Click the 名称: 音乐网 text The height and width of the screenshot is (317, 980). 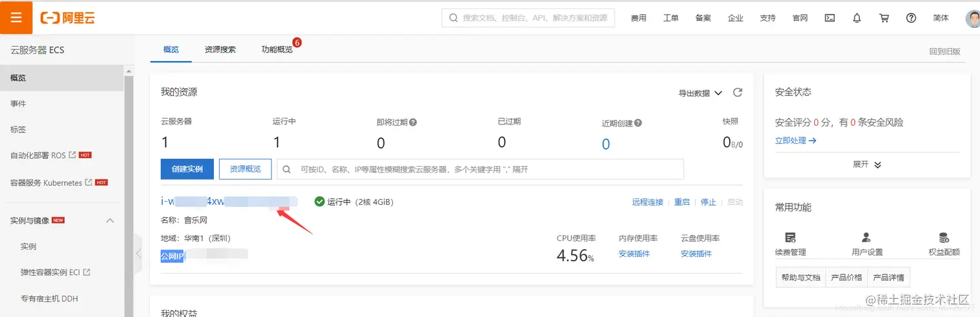tap(184, 220)
